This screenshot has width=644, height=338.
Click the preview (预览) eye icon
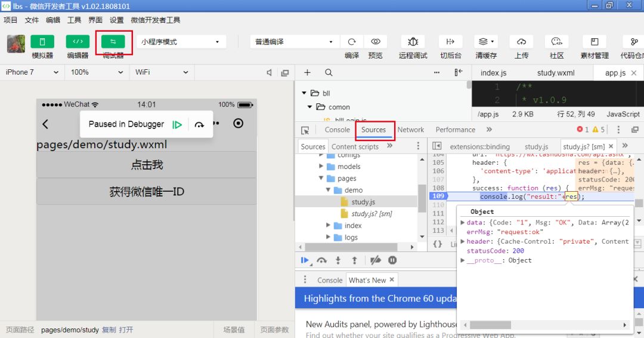376,42
